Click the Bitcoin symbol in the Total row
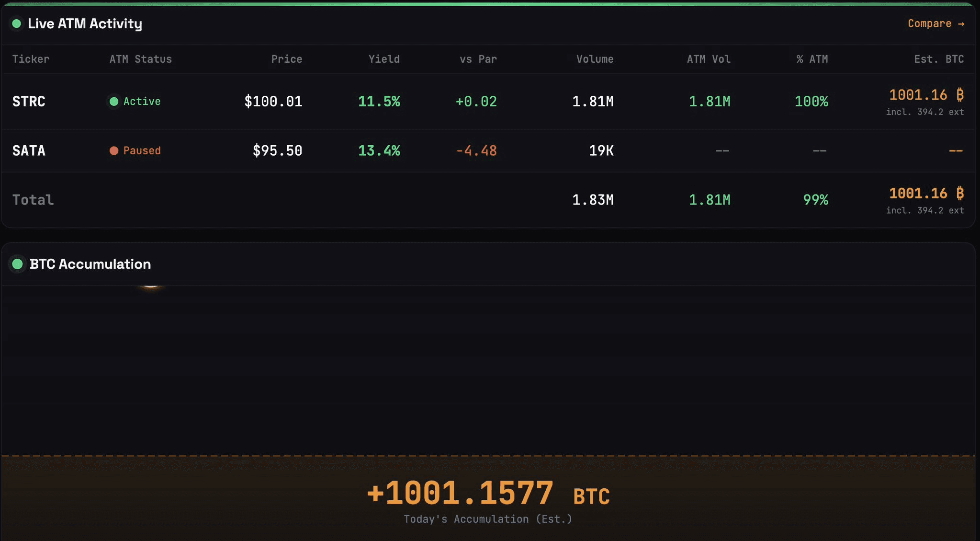This screenshot has width=980, height=541. (x=959, y=194)
